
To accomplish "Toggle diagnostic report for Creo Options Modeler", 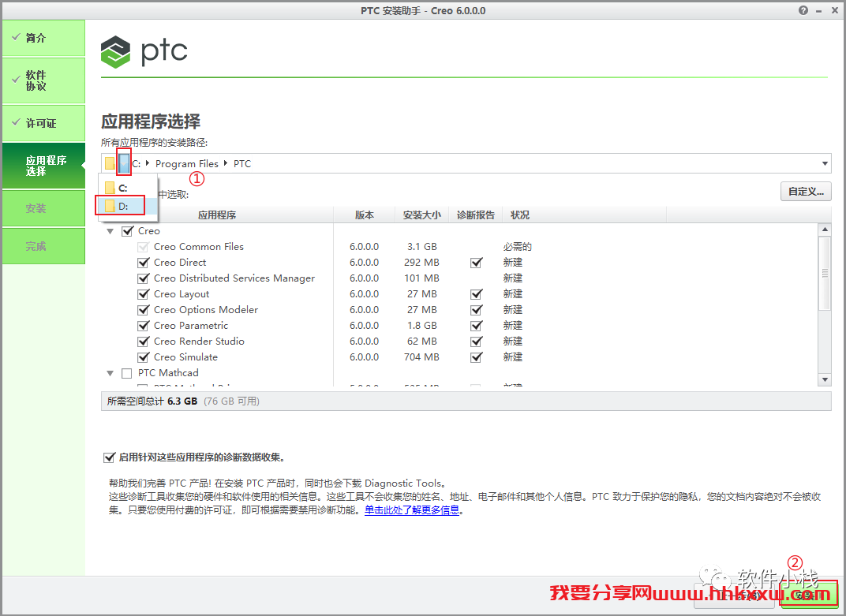I will pyautogui.click(x=476, y=310).
